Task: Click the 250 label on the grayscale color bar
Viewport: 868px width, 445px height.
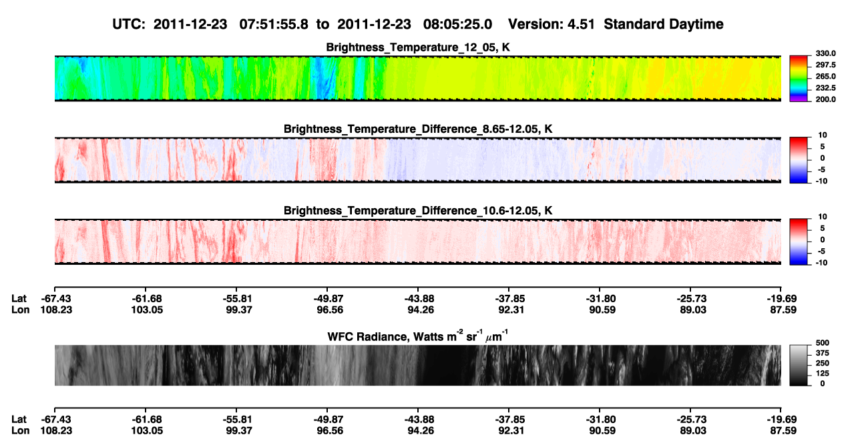Action: [822, 363]
